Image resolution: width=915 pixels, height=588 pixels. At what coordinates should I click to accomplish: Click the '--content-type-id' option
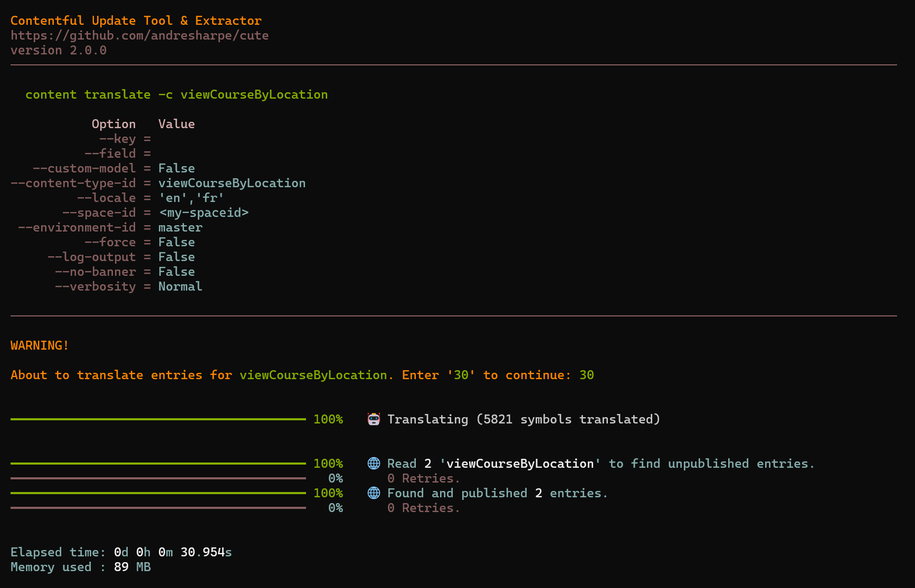(x=73, y=183)
